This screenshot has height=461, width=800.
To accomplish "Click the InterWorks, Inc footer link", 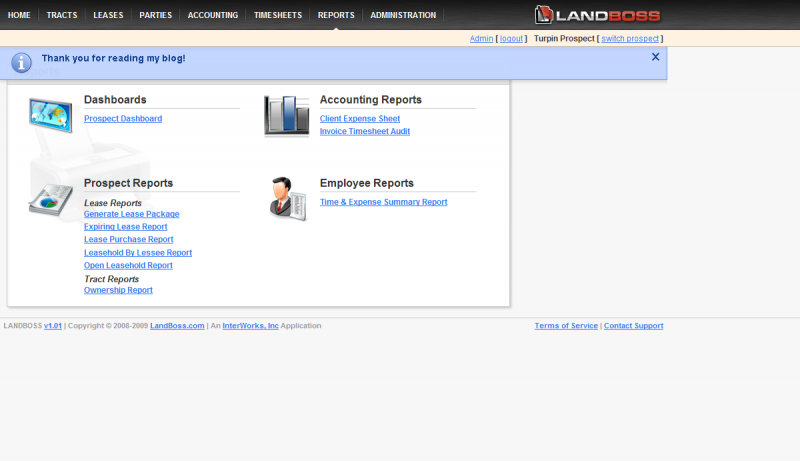I will click(251, 326).
